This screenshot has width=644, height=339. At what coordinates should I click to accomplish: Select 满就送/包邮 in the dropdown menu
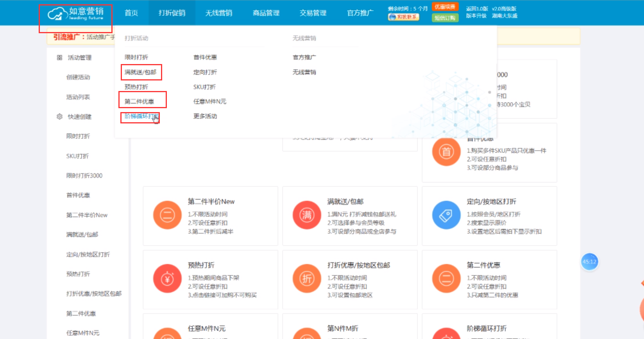tap(140, 72)
